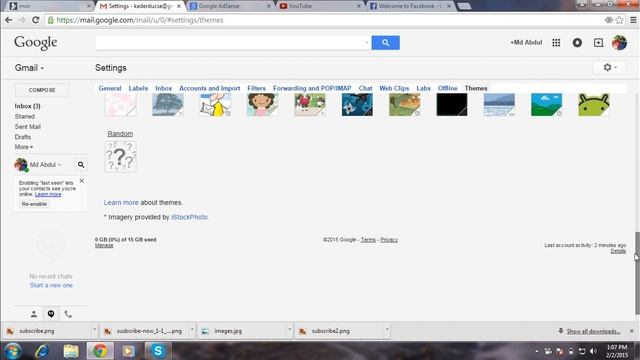Bookmark page with the star icon

[x=619, y=20]
